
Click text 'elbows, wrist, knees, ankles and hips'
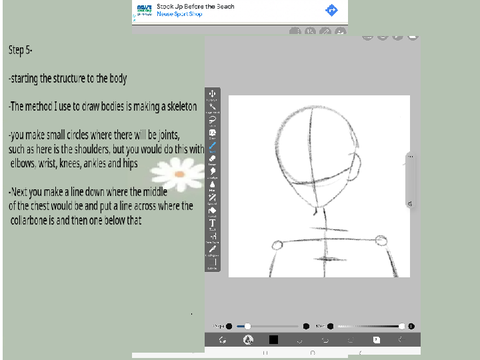[74, 163]
